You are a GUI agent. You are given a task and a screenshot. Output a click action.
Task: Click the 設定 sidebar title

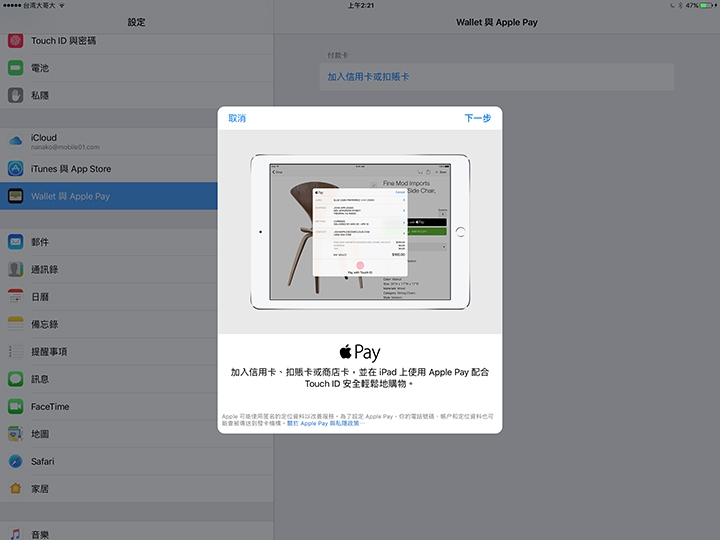coord(136,22)
